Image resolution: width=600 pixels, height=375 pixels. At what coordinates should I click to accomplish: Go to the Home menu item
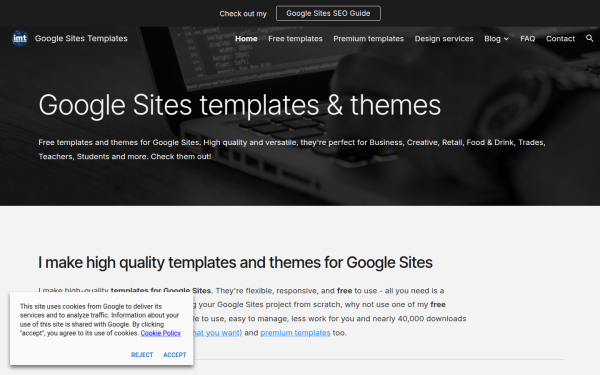pos(246,39)
